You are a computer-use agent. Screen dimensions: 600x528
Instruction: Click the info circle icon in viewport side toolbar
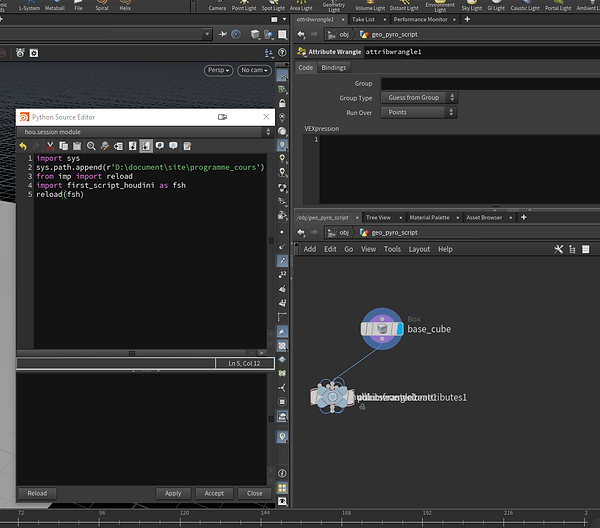click(282, 474)
